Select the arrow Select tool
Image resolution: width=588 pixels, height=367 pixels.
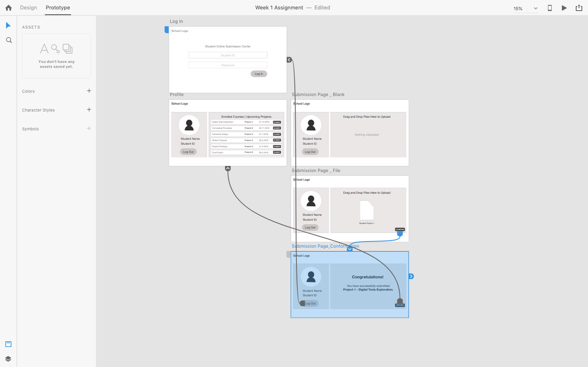[9, 25]
